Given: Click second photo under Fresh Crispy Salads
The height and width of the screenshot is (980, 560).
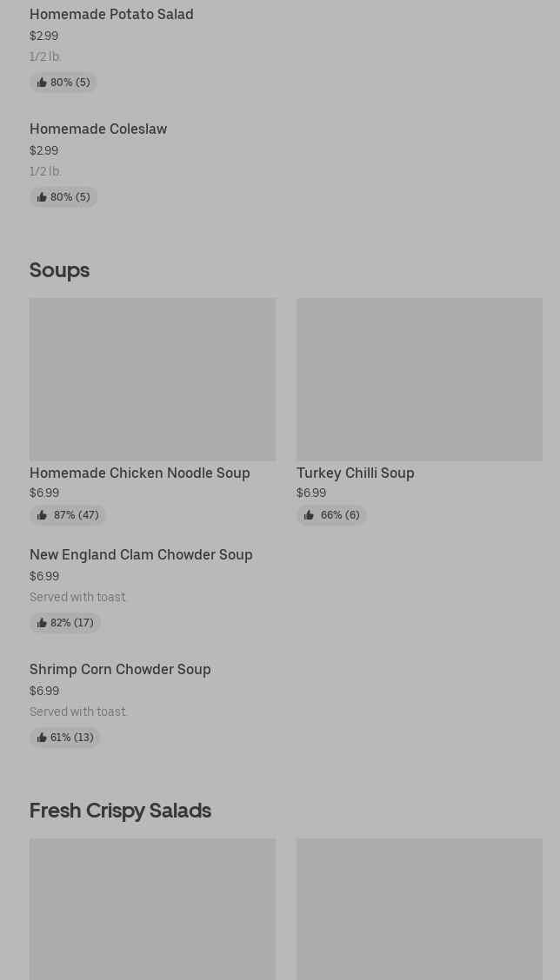Looking at the screenshot, I should coord(419,909).
